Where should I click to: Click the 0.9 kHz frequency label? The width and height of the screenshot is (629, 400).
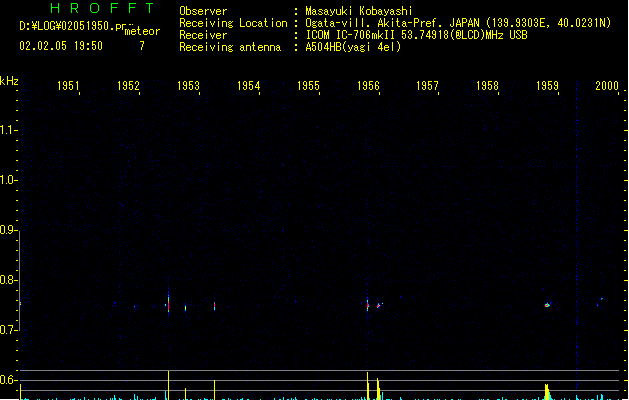point(7,230)
